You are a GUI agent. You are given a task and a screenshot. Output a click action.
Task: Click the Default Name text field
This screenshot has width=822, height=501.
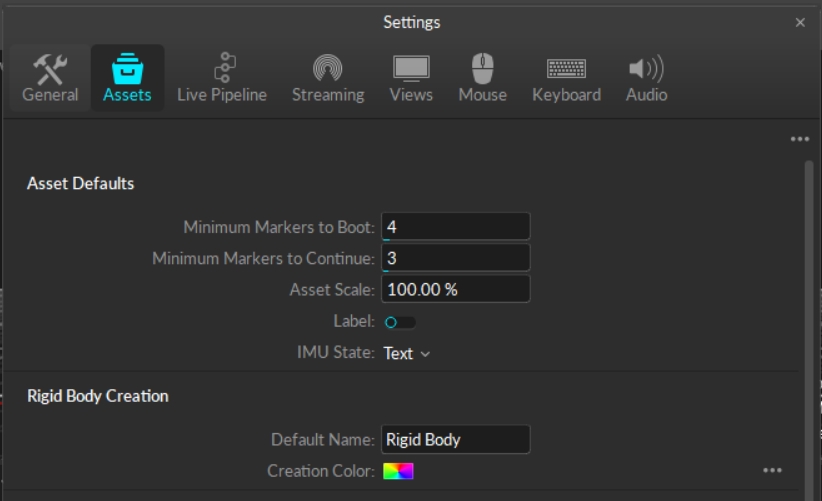pos(455,439)
